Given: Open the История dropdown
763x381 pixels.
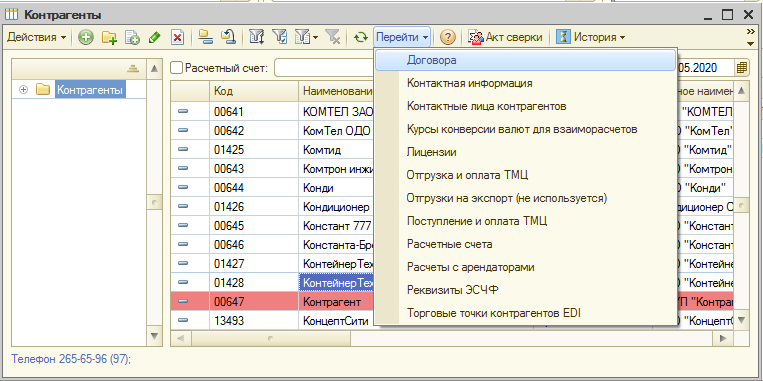Looking at the screenshot, I should pyautogui.click(x=591, y=37).
